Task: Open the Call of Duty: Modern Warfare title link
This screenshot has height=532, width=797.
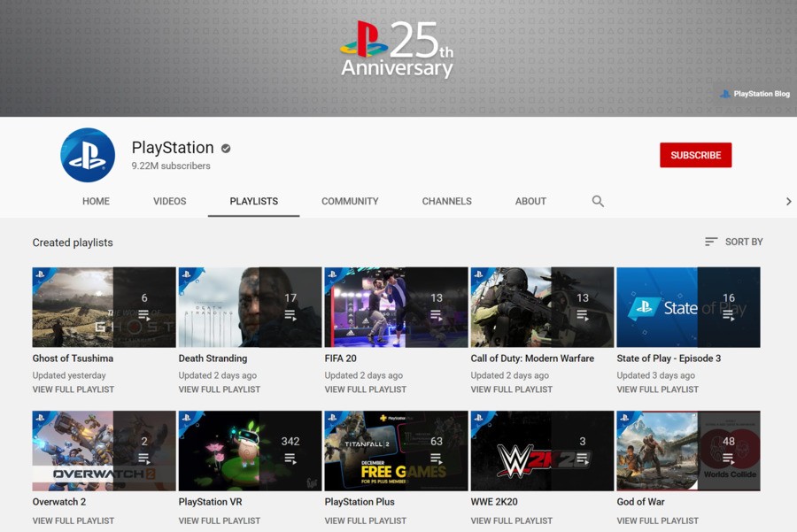Action: click(x=532, y=359)
